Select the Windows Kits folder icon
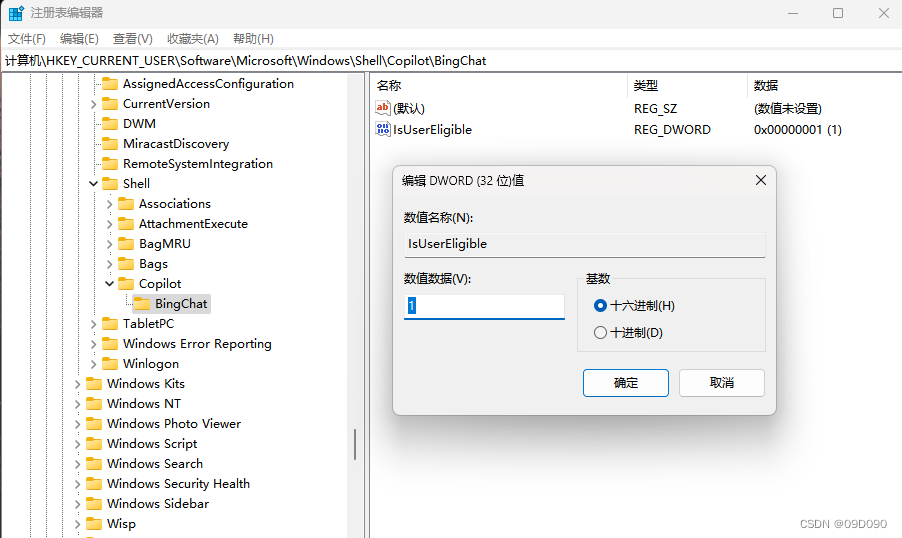 (94, 384)
